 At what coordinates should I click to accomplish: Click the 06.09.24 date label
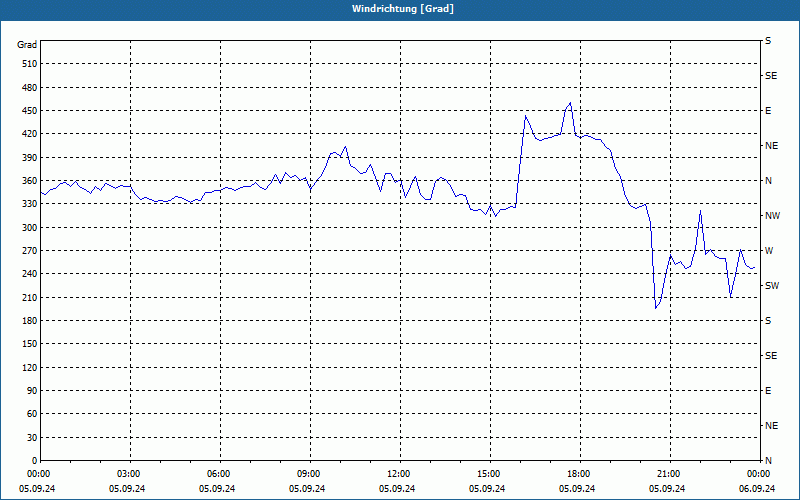757,489
